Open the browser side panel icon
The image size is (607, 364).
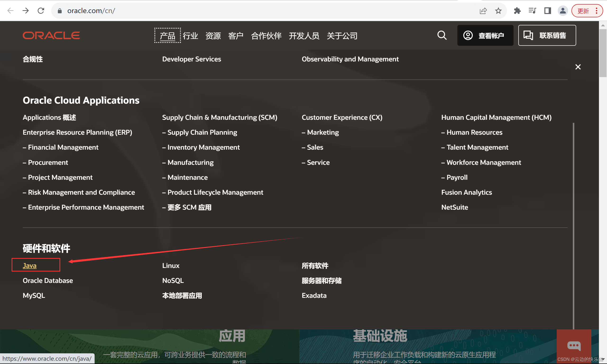[547, 11]
